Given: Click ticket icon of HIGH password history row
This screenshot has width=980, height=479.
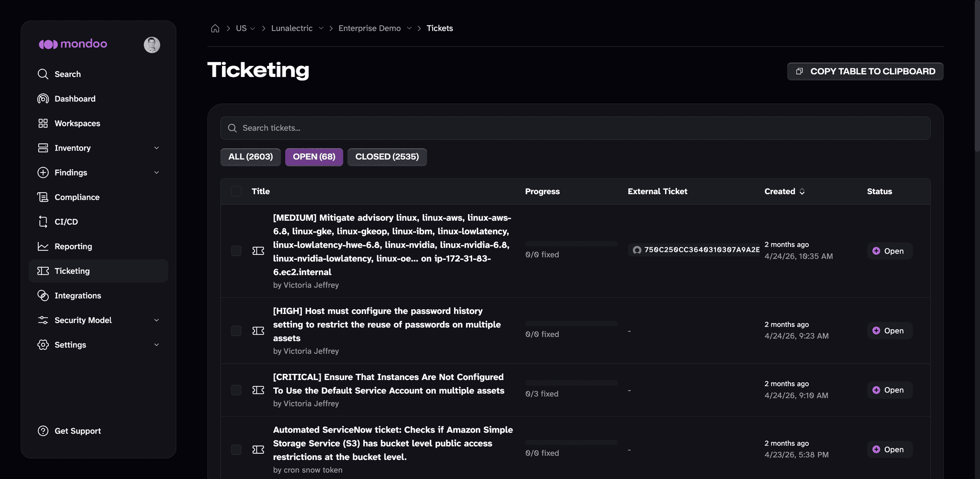Looking at the screenshot, I should click(x=258, y=331).
